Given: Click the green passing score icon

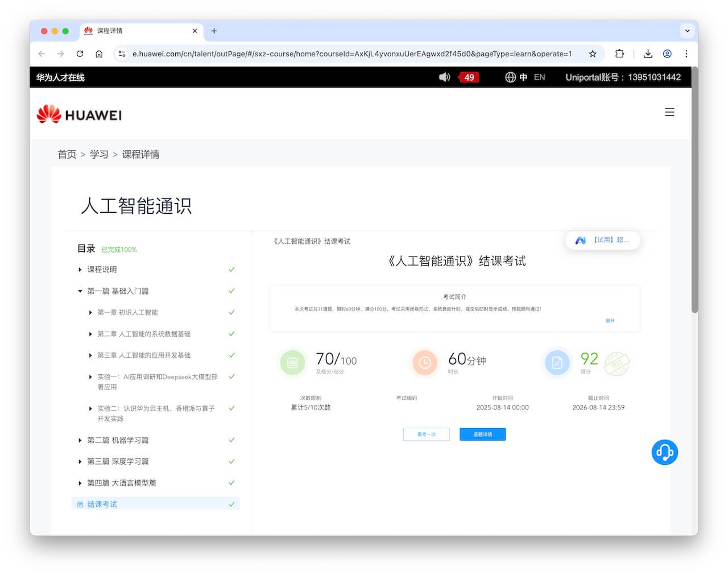Looking at the screenshot, I should coord(292,362).
